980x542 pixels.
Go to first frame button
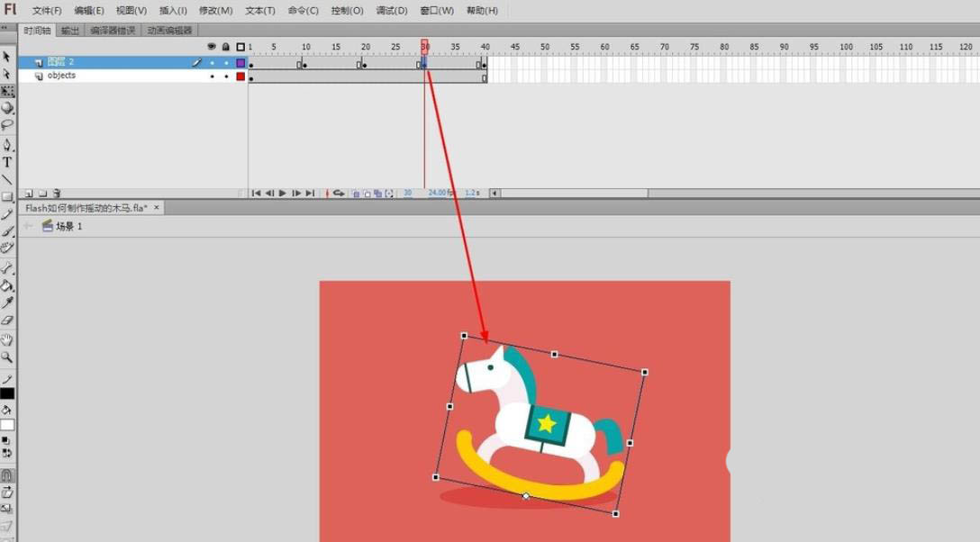[x=256, y=194]
